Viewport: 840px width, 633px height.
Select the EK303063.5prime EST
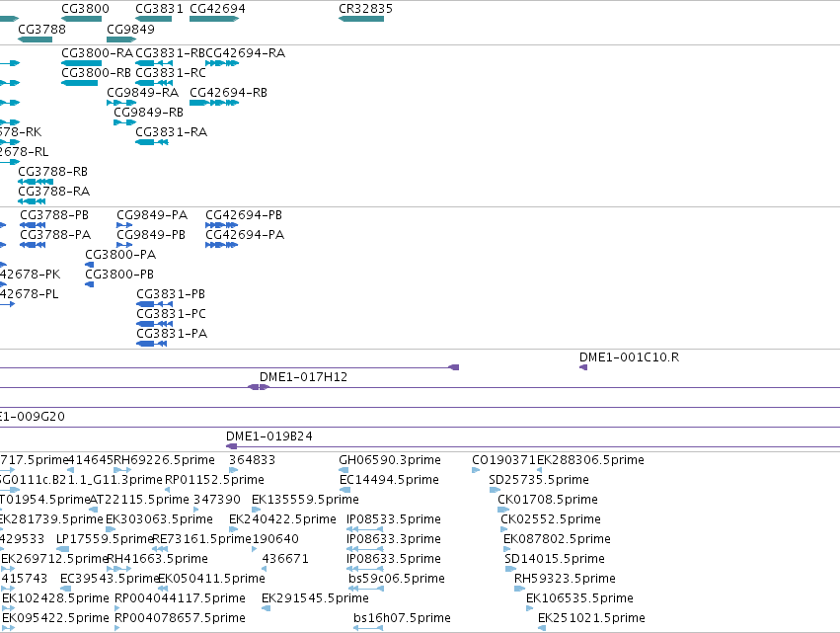[x=111, y=529]
